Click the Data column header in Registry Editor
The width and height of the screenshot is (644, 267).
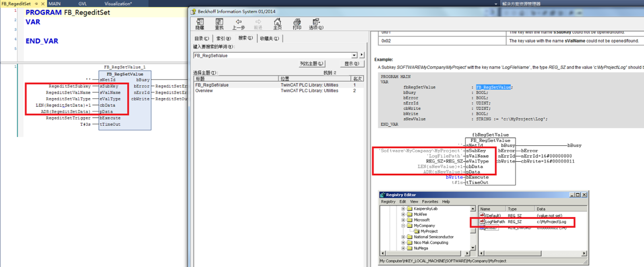[561, 209]
